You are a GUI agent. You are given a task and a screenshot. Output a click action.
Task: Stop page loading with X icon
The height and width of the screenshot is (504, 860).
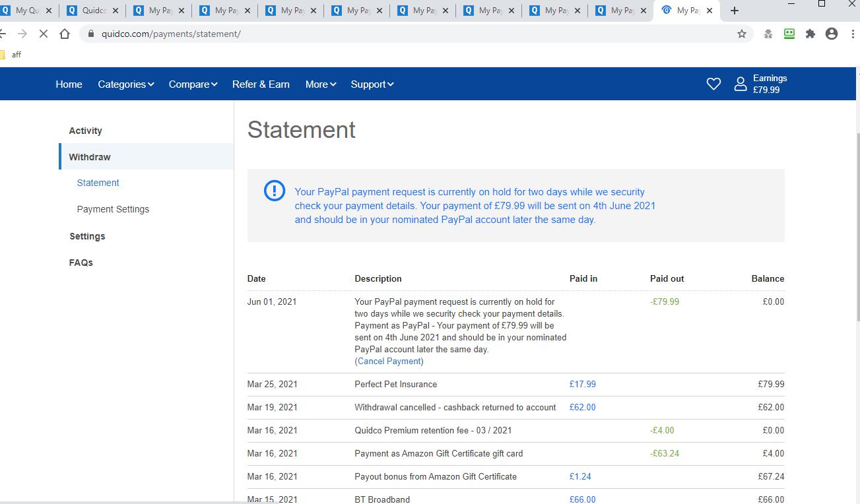point(44,34)
